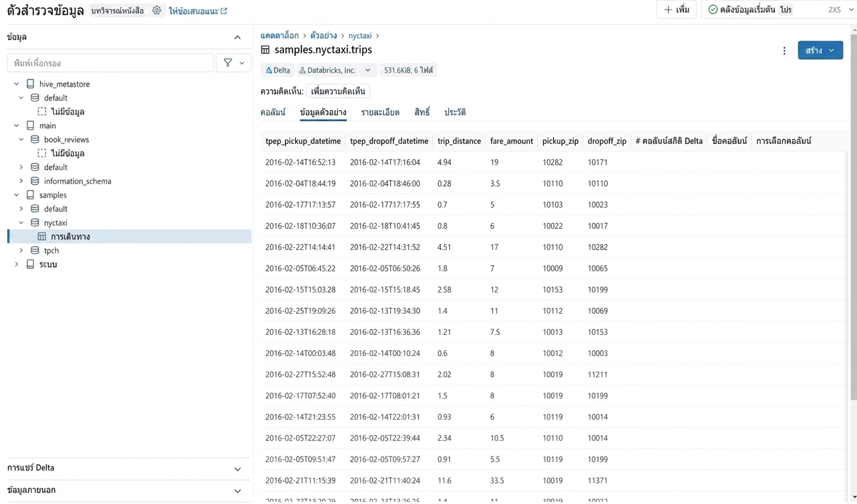The height and width of the screenshot is (504, 857).
Task: Click trip_distance column header
Action: [x=459, y=141]
